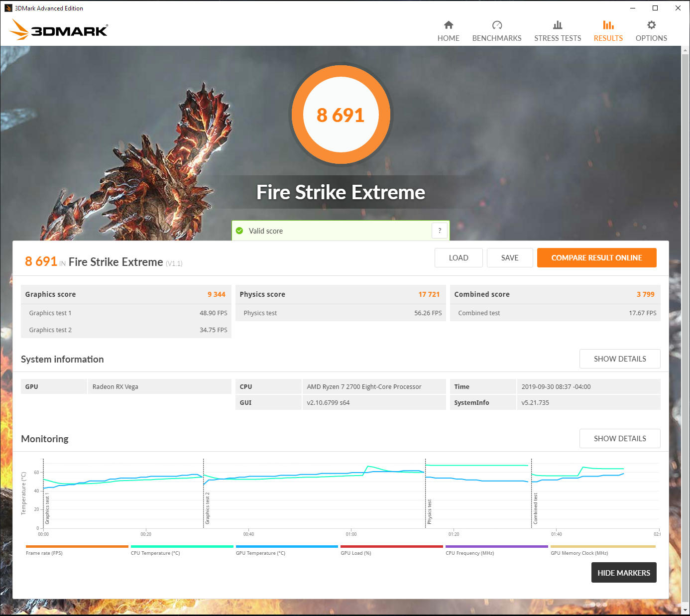This screenshot has width=690, height=616.
Task: Click the scrollbar down arrow
Action: 686,610
